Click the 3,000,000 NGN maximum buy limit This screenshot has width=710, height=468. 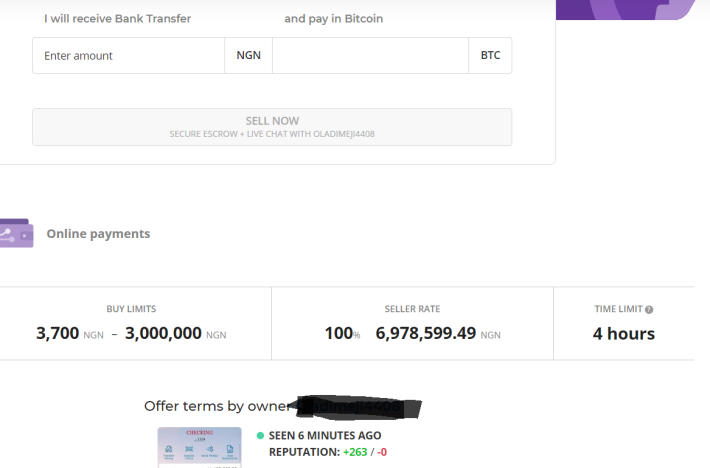pyautogui.click(x=176, y=334)
